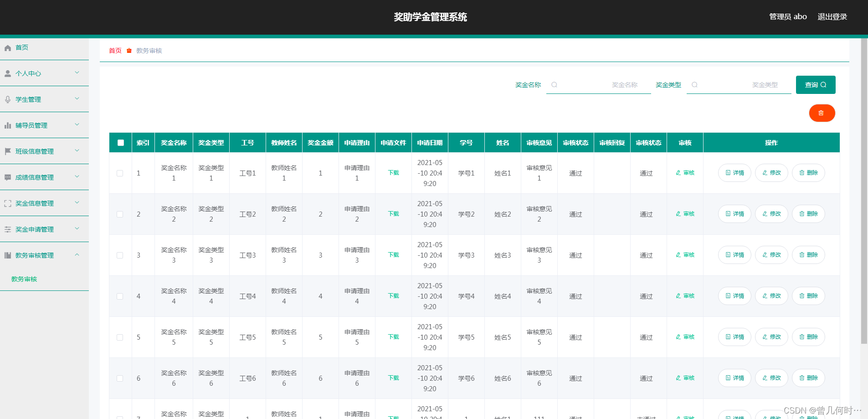Expand 奖金申请管理 menu chevron
The height and width of the screenshot is (419, 868).
[77, 228]
